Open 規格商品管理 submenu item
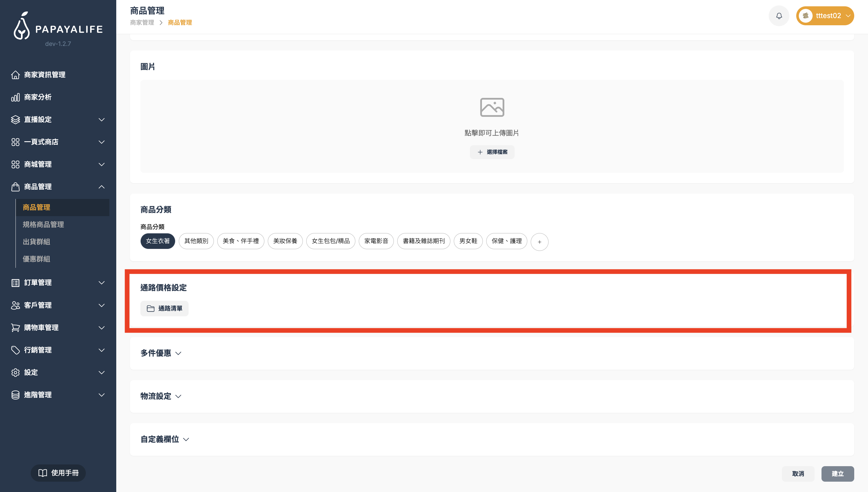The width and height of the screenshot is (868, 492). (43, 224)
